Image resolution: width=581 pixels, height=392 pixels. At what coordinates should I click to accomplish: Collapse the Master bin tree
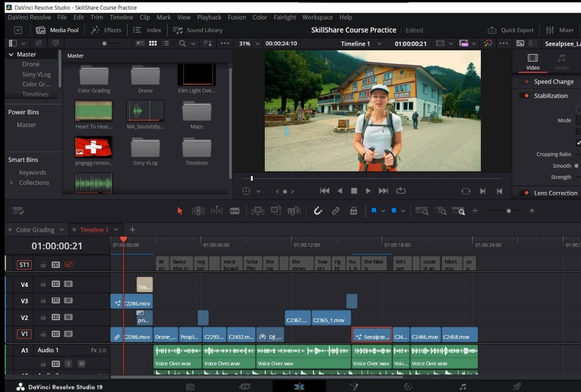tap(11, 54)
